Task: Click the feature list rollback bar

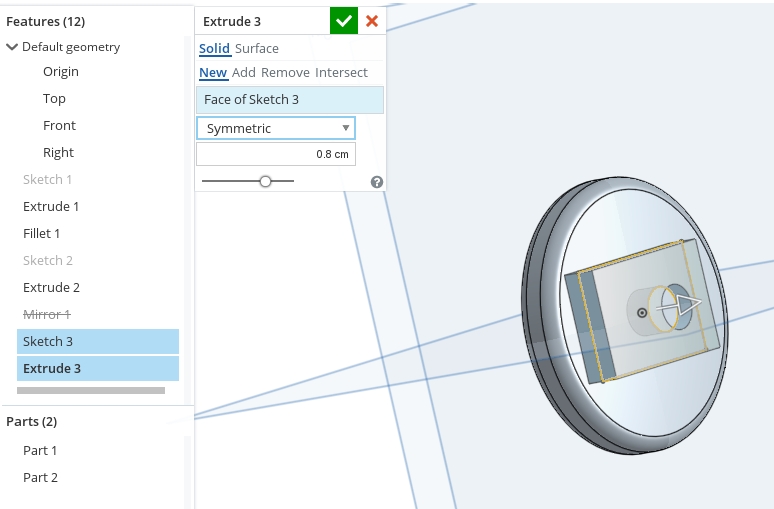Action: pos(91,390)
